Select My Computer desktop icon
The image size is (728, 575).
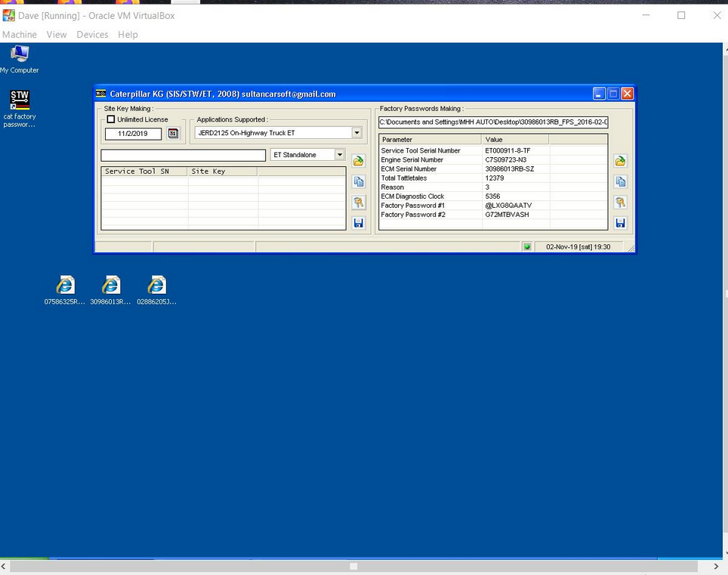(20, 60)
